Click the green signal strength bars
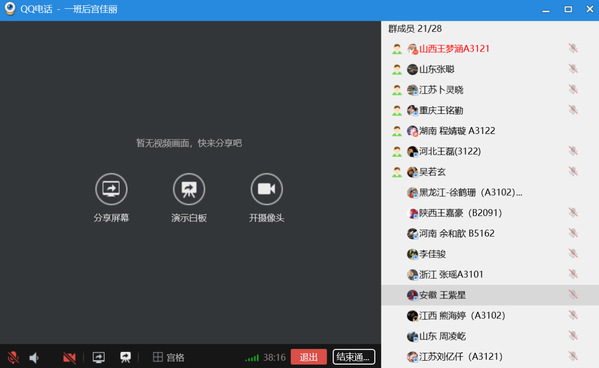This screenshot has width=599, height=368. (252, 358)
